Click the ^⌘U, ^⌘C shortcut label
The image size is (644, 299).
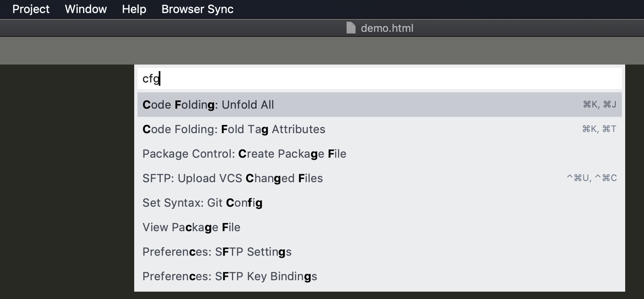[592, 178]
